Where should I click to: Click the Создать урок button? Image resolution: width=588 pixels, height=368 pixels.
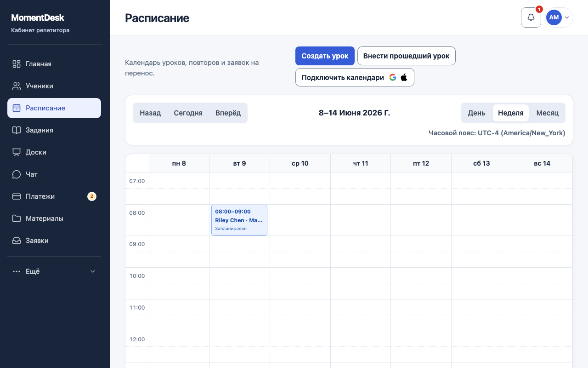click(325, 56)
